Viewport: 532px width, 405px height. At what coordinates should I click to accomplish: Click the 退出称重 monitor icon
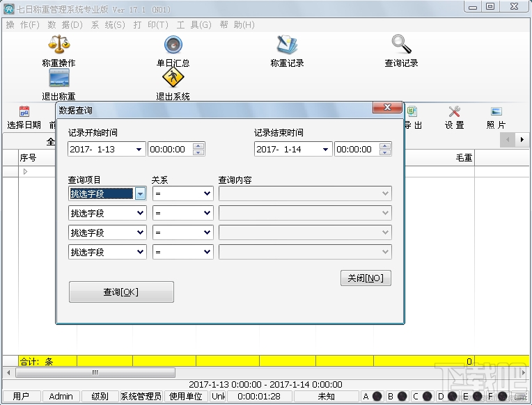click(x=59, y=78)
